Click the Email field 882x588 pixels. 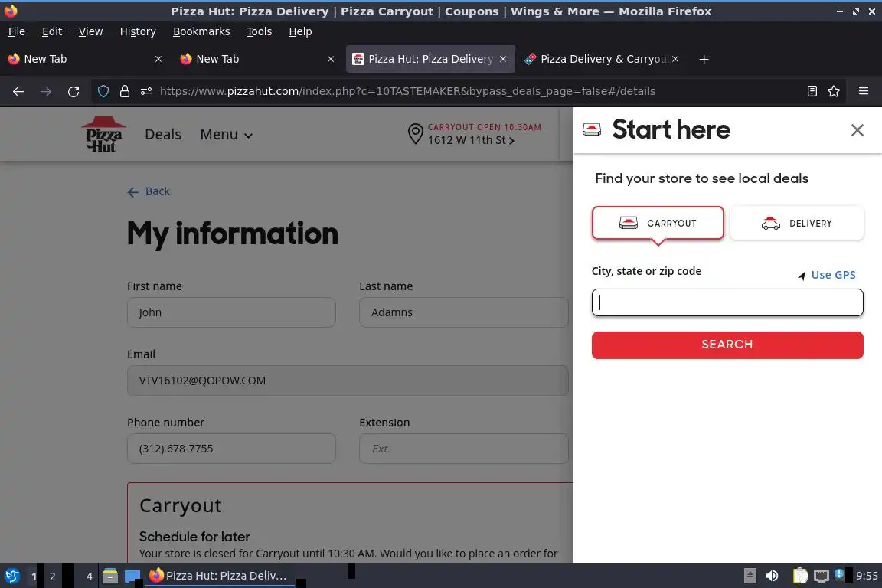348,381
